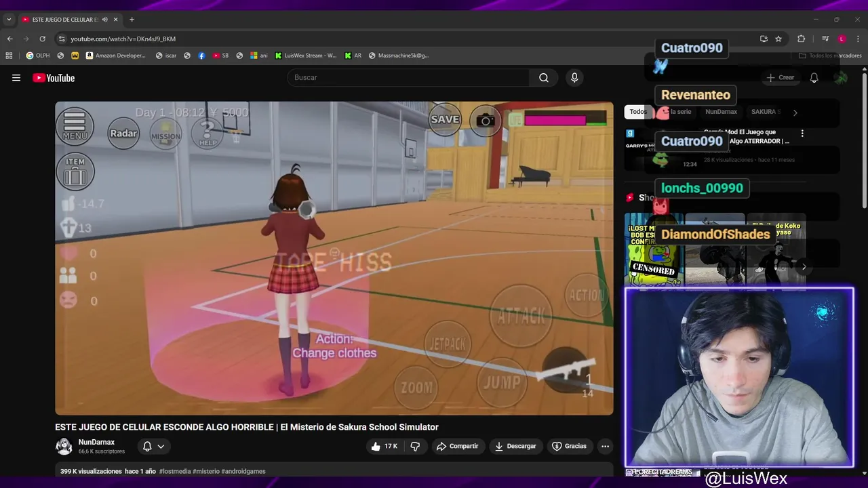This screenshot has height=488, width=868.
Task: Switch to the YouTube browser tab
Action: (64, 20)
